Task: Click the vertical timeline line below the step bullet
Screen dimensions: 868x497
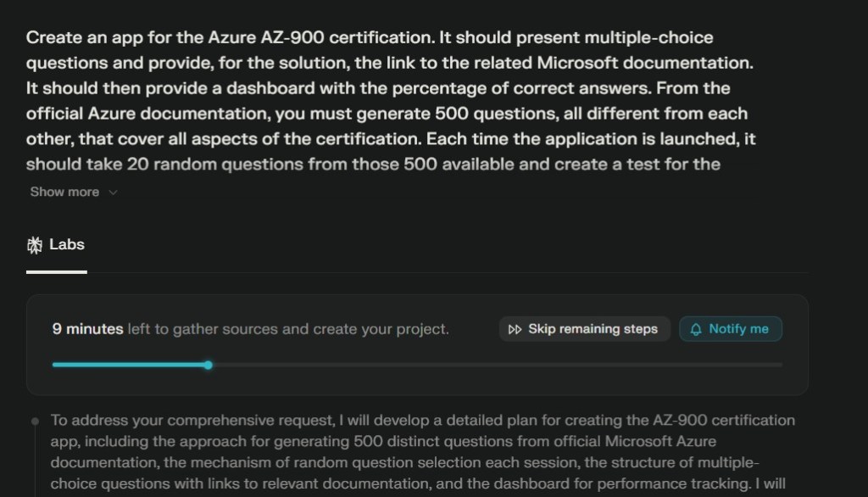Action: [35, 462]
